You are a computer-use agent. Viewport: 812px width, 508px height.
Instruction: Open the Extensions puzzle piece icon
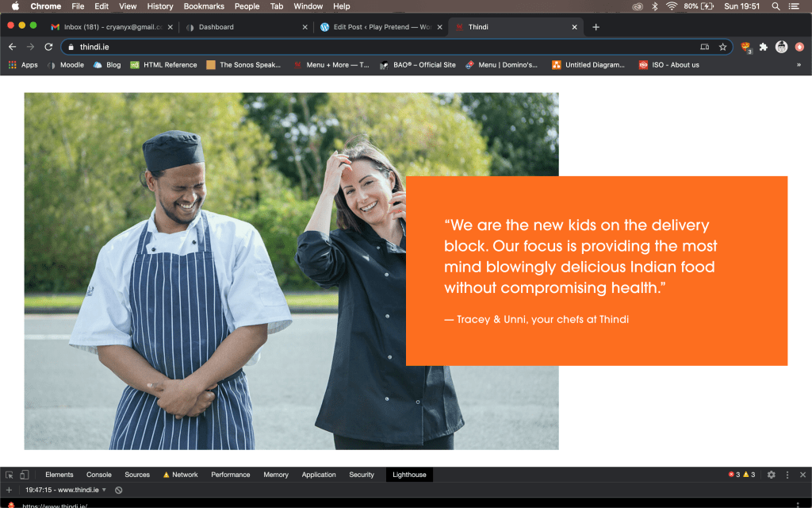point(764,47)
